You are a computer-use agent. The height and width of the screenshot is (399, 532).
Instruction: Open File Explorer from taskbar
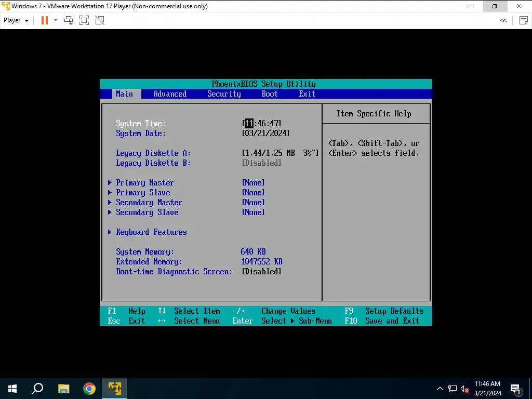pos(63,389)
